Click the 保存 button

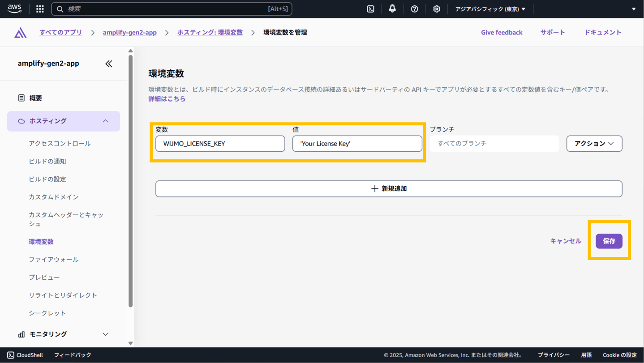coord(609,241)
